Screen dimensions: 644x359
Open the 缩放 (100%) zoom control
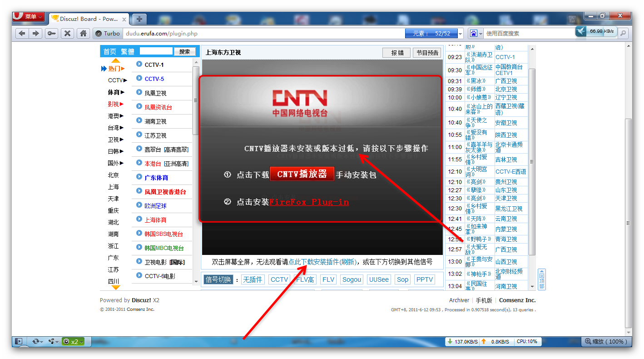click(x=607, y=341)
